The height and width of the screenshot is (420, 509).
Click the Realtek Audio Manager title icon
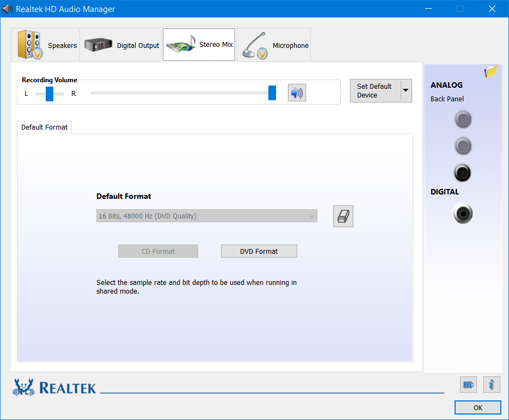[x=7, y=9]
